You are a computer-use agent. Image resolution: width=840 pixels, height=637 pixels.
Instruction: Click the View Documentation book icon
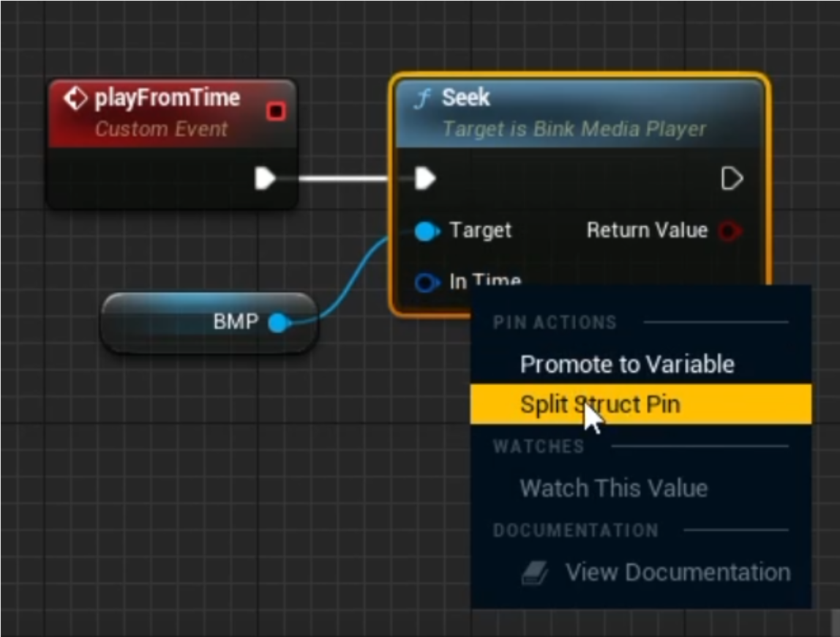pyautogui.click(x=535, y=573)
